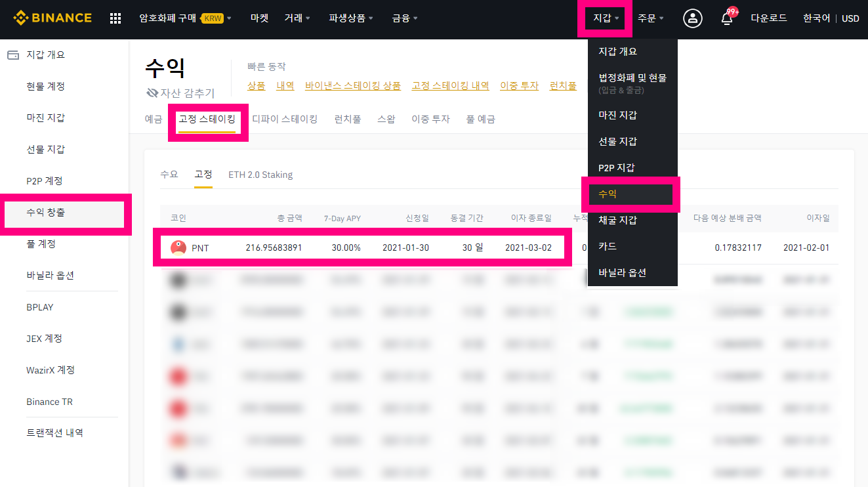Select the 수요 sub-tab
The image size is (868, 487).
(x=169, y=175)
